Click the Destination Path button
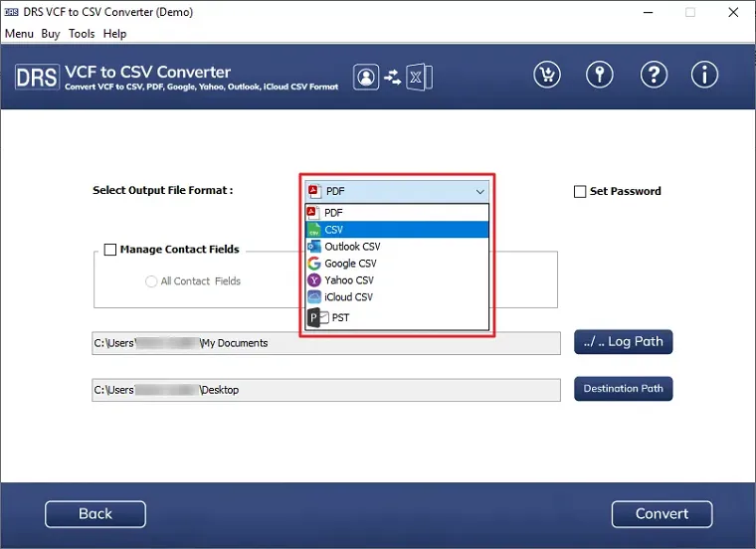This screenshot has height=549, width=756. [x=623, y=389]
